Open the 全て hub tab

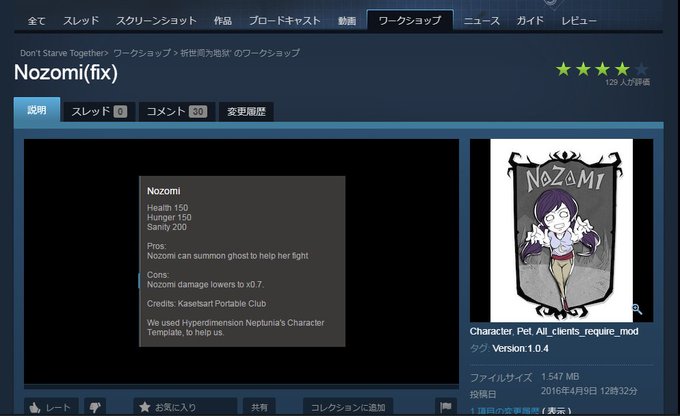click(36, 21)
